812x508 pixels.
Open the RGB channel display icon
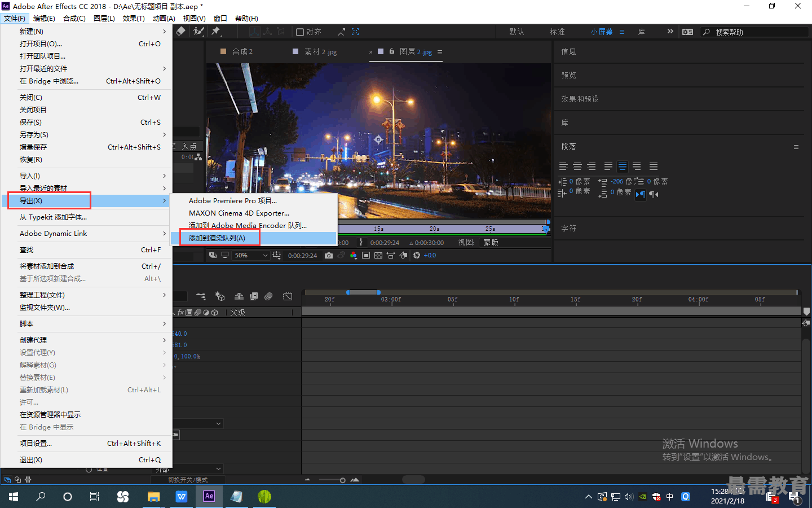pos(354,256)
